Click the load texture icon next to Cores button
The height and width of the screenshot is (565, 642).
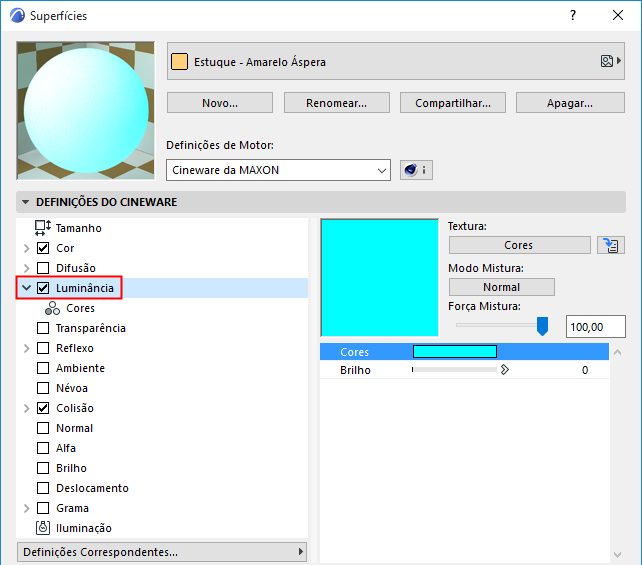[610, 245]
